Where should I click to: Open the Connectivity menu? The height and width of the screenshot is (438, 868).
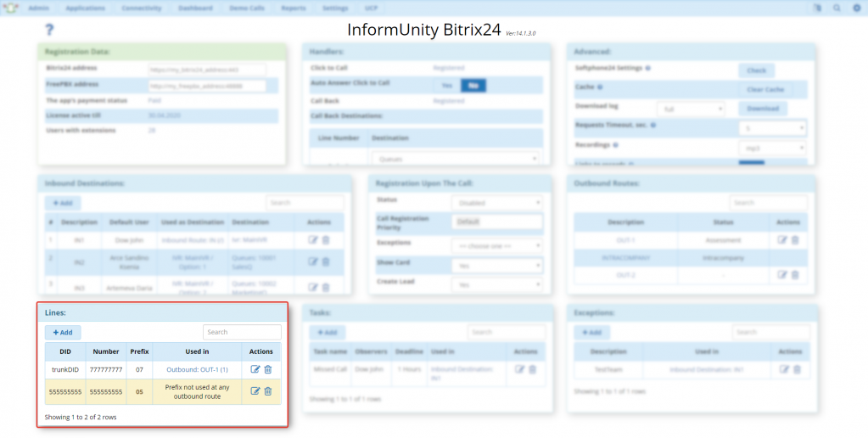pos(142,8)
